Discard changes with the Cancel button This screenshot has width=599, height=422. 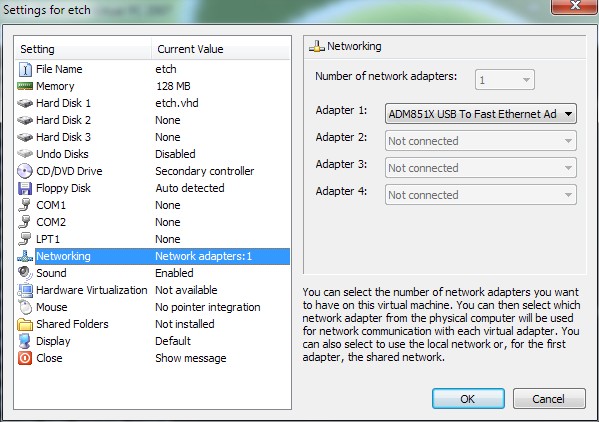coord(549,399)
